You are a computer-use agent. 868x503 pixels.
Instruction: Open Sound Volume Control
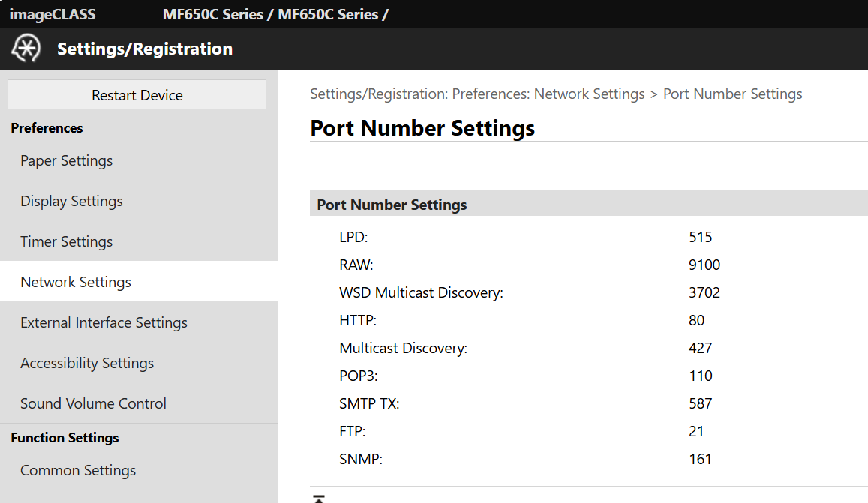pyautogui.click(x=93, y=404)
